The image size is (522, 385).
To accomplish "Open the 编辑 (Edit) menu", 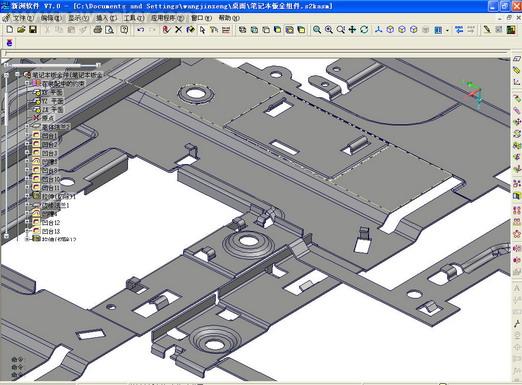I will click(x=51, y=18).
